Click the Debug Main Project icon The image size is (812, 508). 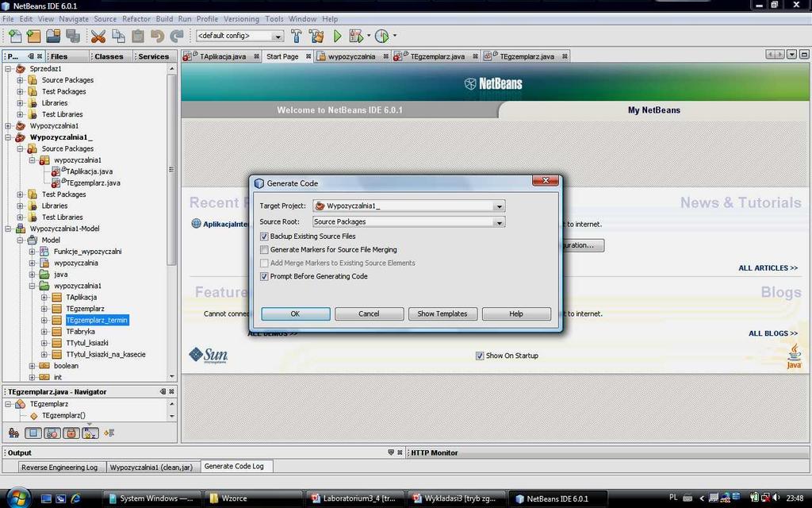tap(356, 36)
